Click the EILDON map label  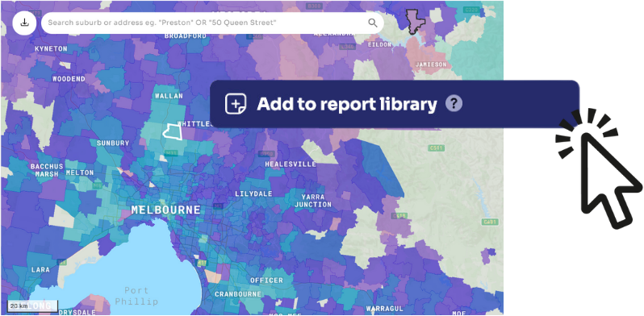click(x=380, y=44)
